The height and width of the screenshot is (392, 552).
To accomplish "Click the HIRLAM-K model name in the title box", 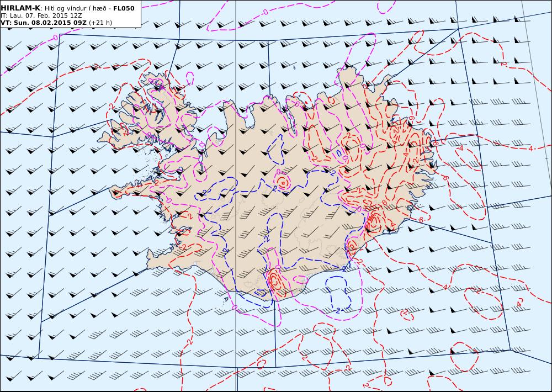I will click(x=21, y=8).
